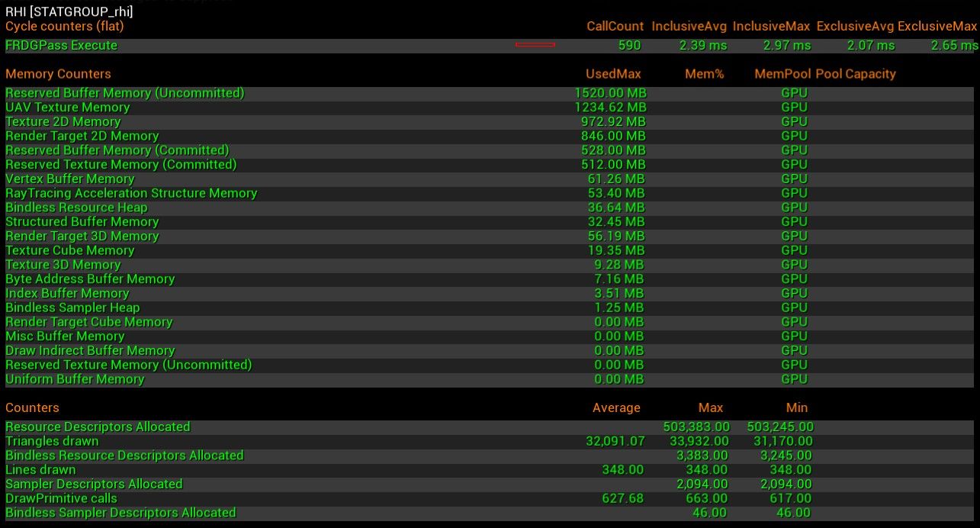Click the 846.00 MB value

pyautogui.click(x=613, y=136)
